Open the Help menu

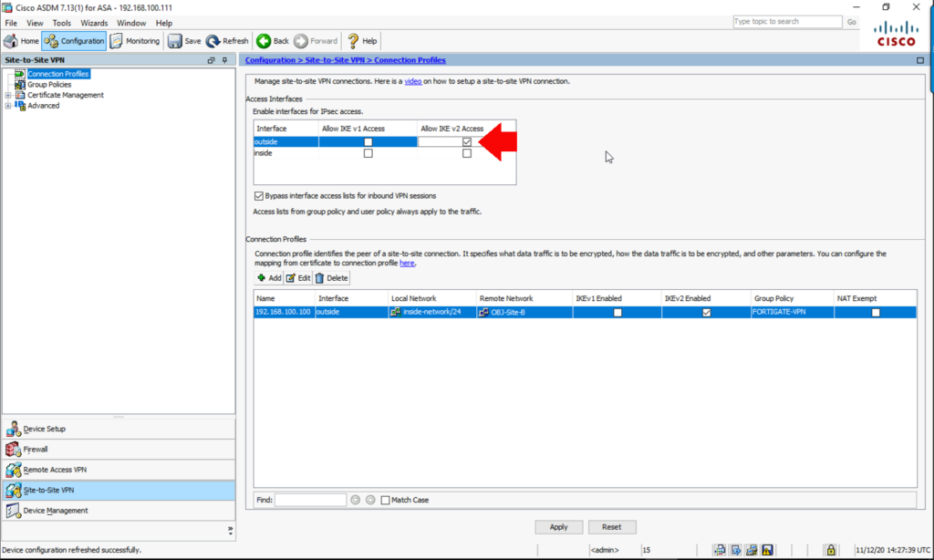click(x=164, y=23)
